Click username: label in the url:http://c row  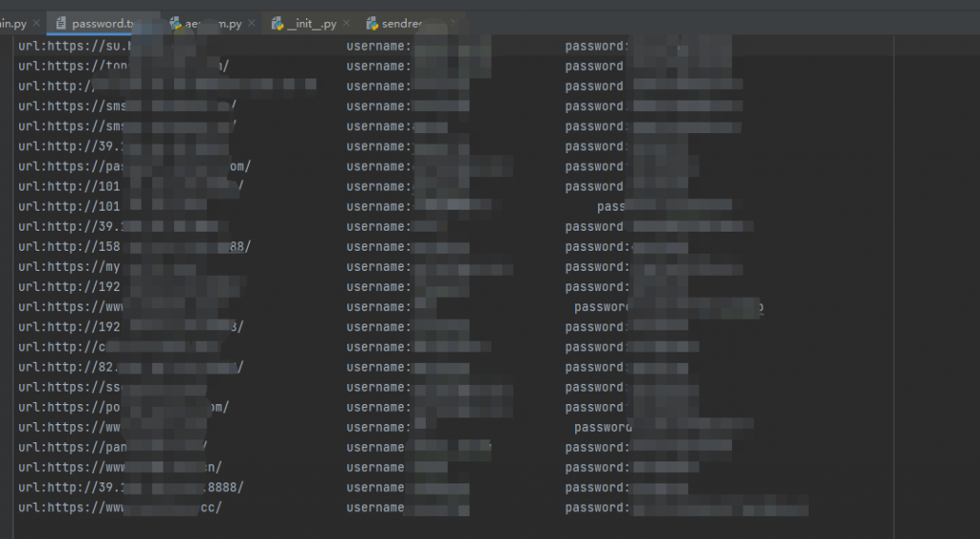(x=379, y=347)
